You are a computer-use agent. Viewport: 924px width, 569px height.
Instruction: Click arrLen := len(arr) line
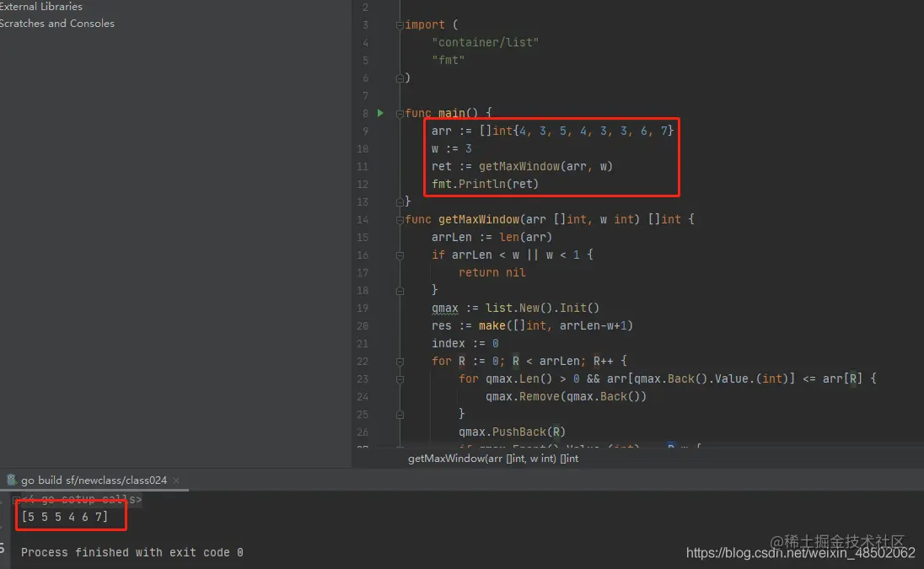(492, 237)
